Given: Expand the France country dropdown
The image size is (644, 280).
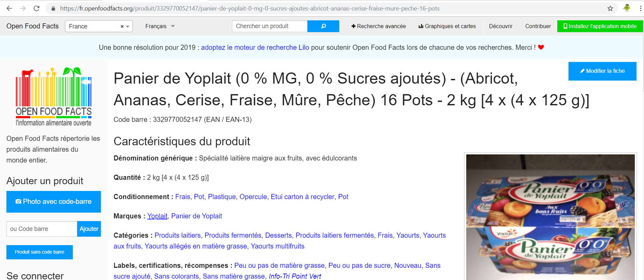Looking at the screenshot, I should click(128, 26).
